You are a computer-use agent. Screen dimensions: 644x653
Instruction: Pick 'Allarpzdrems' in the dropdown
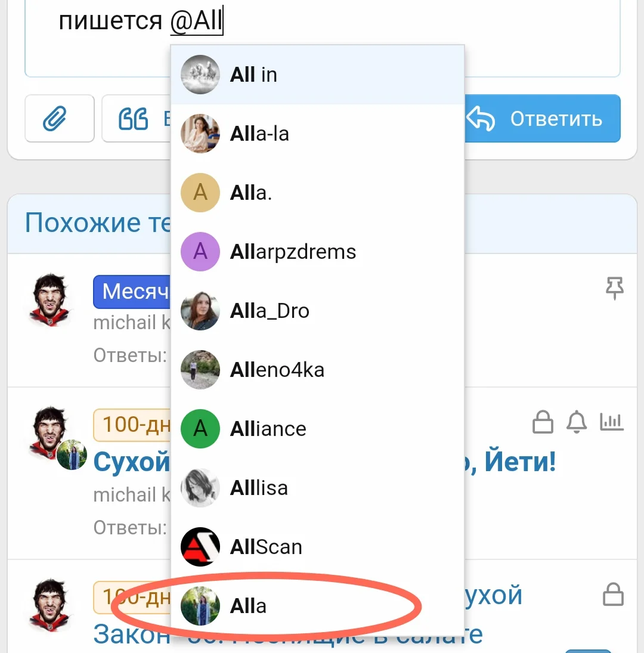pos(318,252)
